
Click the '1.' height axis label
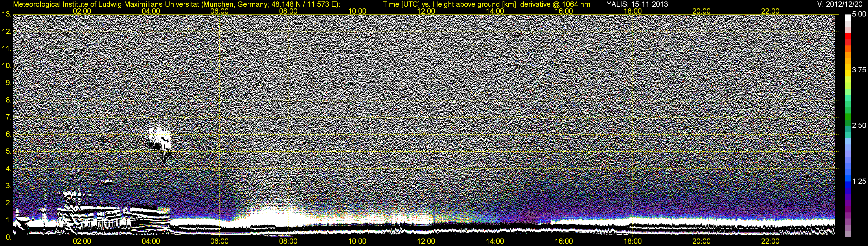pos(8,220)
